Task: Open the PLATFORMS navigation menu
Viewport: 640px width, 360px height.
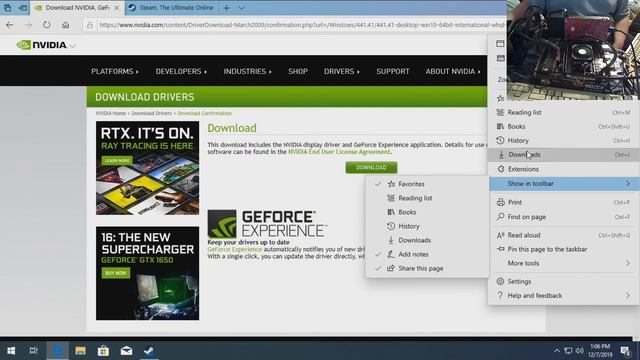Action: coord(115,71)
